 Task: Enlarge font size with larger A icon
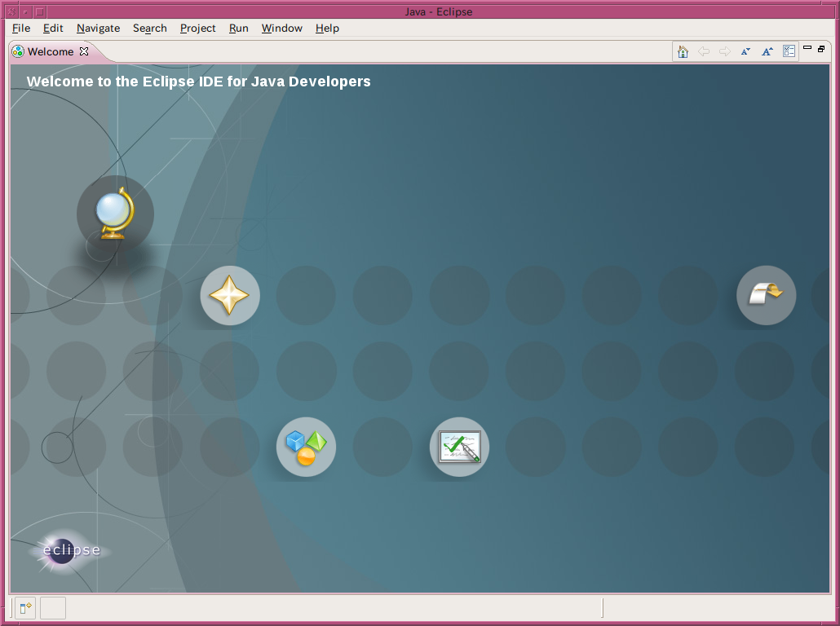click(767, 51)
